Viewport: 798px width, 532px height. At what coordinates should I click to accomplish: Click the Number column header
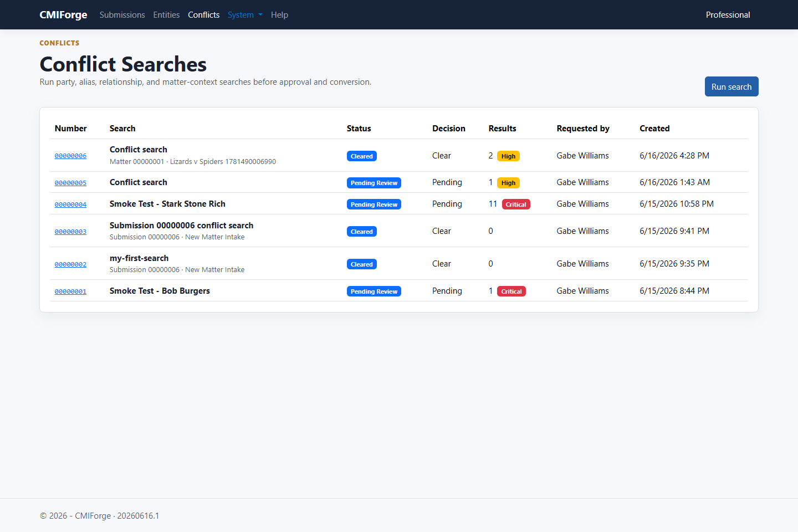pos(70,129)
